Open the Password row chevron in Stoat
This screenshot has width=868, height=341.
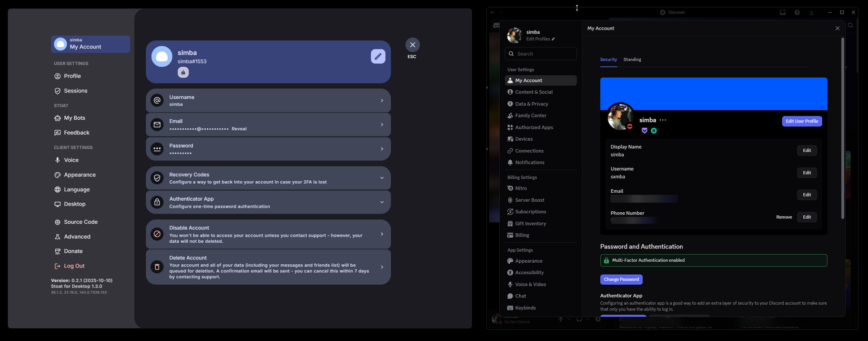pos(382,149)
